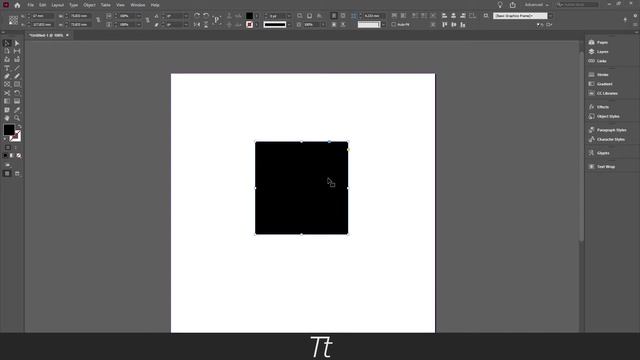Open the Basic Graphics Frame object style dropdown
This screenshot has width=640, height=360.
pyautogui.click(x=550, y=16)
